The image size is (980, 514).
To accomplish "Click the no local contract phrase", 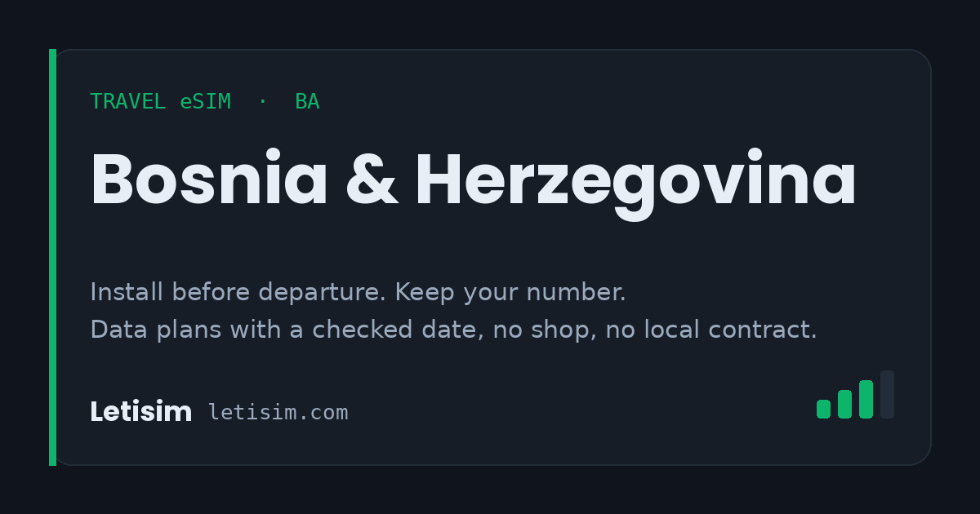I will (x=711, y=330).
